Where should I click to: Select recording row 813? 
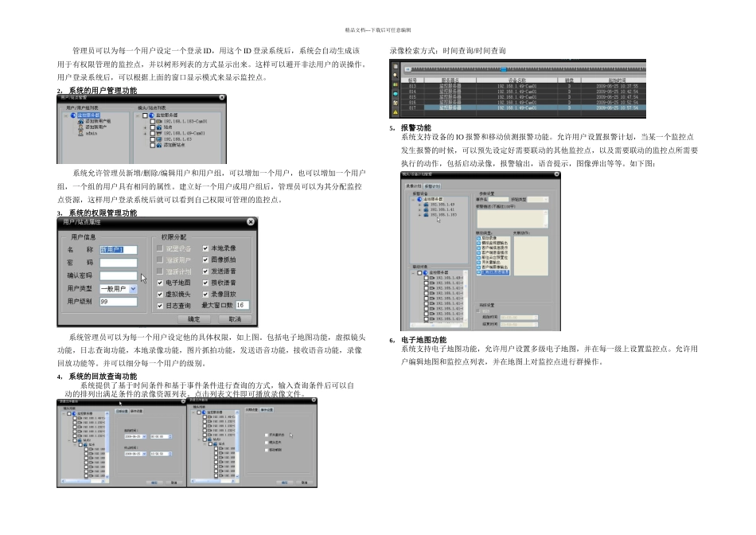[524, 86]
